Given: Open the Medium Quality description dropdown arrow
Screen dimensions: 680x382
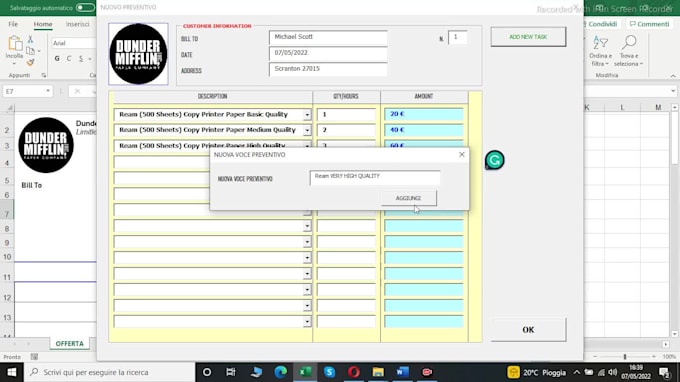Looking at the screenshot, I should tap(307, 131).
